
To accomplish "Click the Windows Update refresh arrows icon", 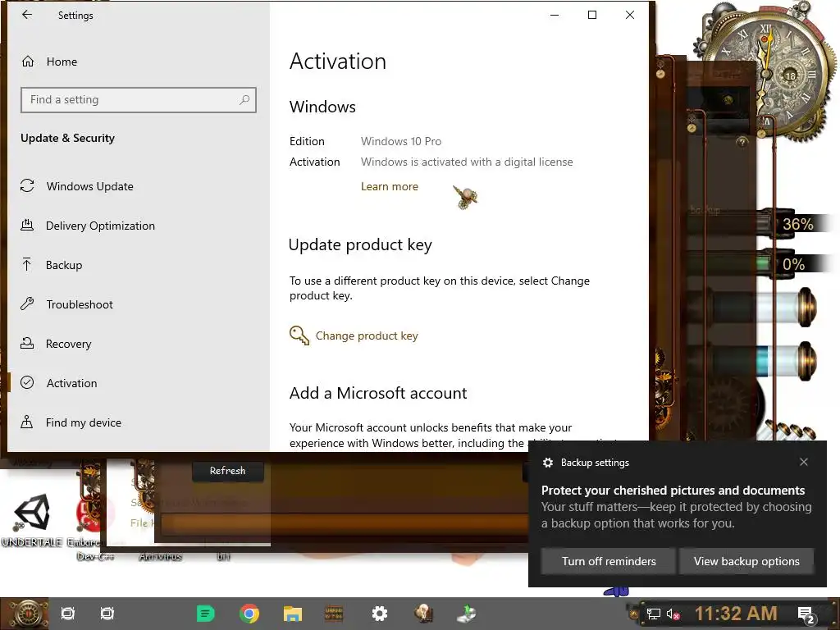I will pyautogui.click(x=27, y=186).
